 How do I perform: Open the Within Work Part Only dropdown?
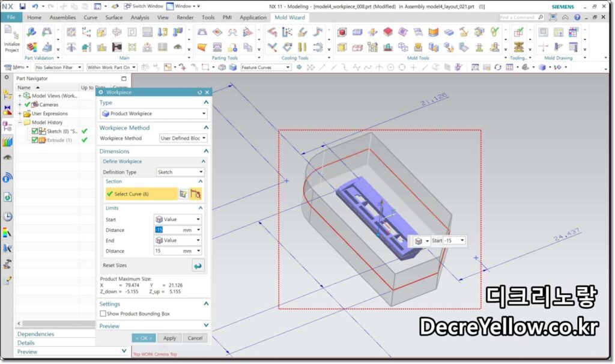(111, 67)
